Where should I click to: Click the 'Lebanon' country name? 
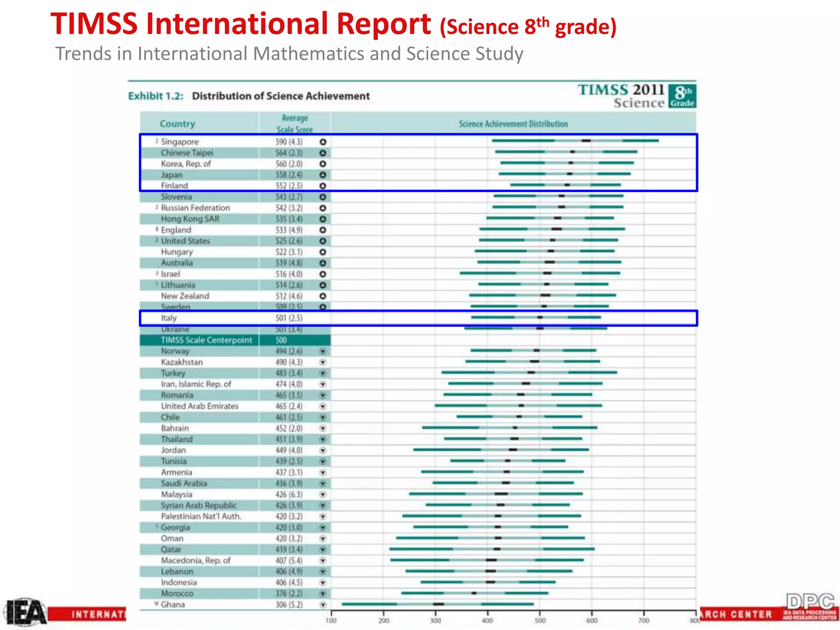click(x=177, y=571)
